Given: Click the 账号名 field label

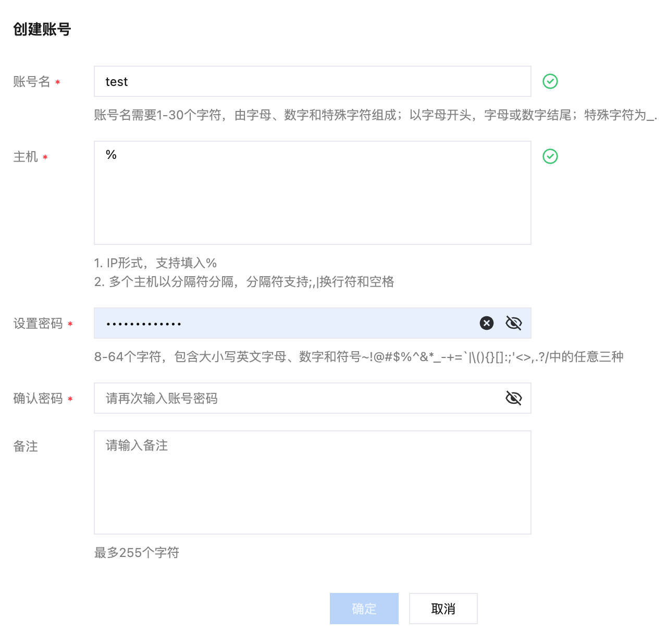Looking at the screenshot, I should click(x=31, y=82).
